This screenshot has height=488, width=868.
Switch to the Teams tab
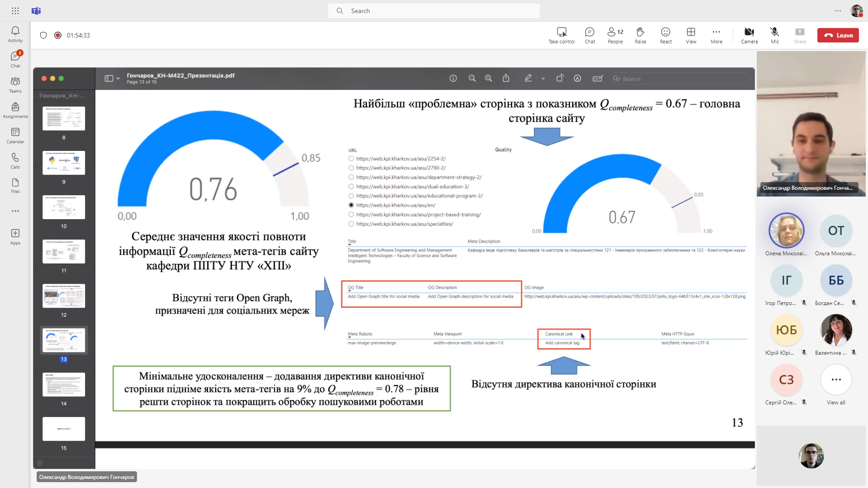[x=15, y=84]
